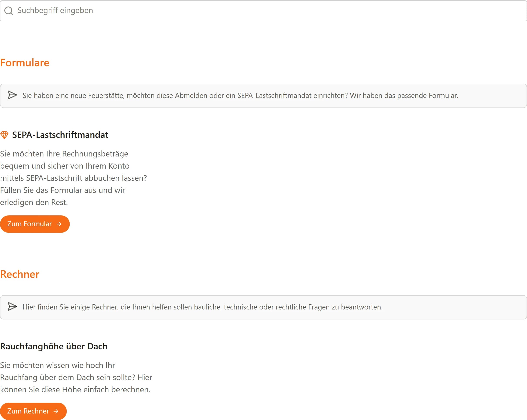
Task: Focus the Suchbegriff eingeben search field
Action: (x=263, y=11)
